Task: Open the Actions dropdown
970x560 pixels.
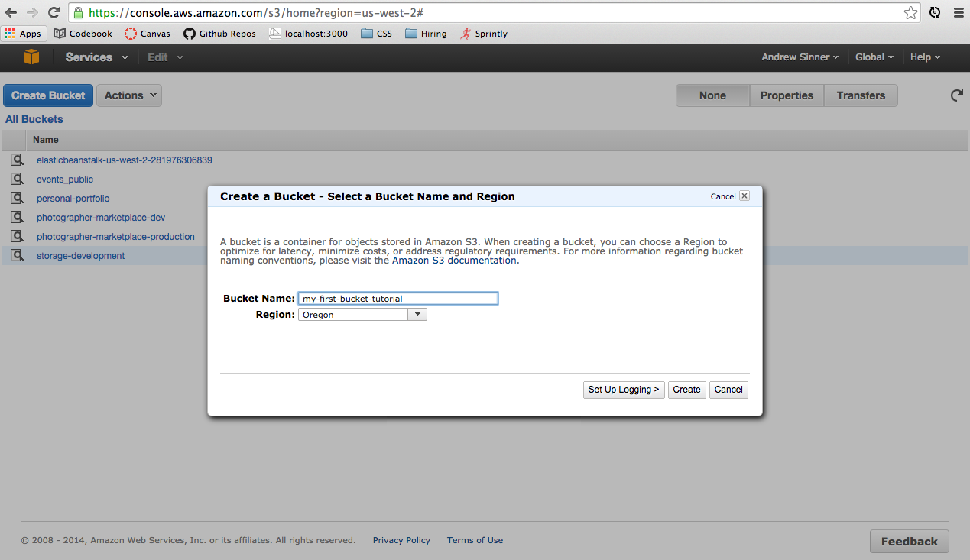Action: point(129,95)
